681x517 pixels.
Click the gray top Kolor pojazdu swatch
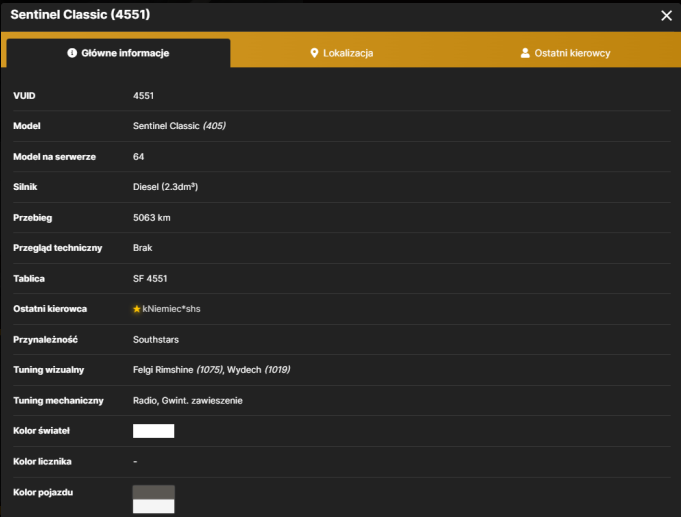[x=153, y=492]
